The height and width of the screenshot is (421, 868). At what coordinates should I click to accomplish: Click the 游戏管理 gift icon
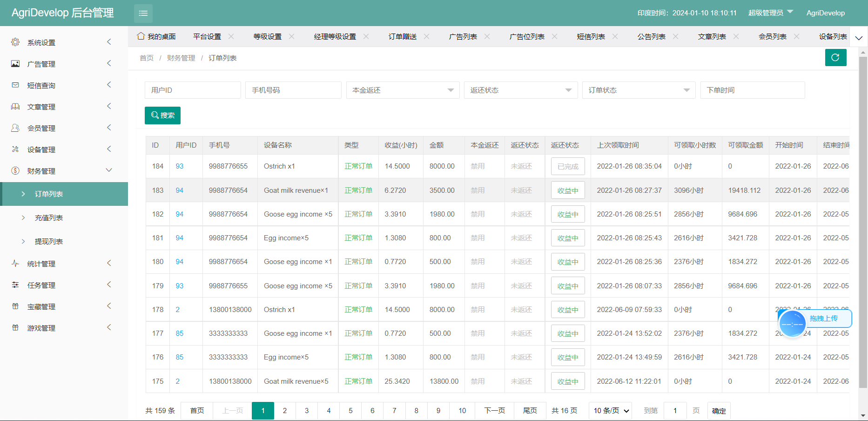coord(15,327)
